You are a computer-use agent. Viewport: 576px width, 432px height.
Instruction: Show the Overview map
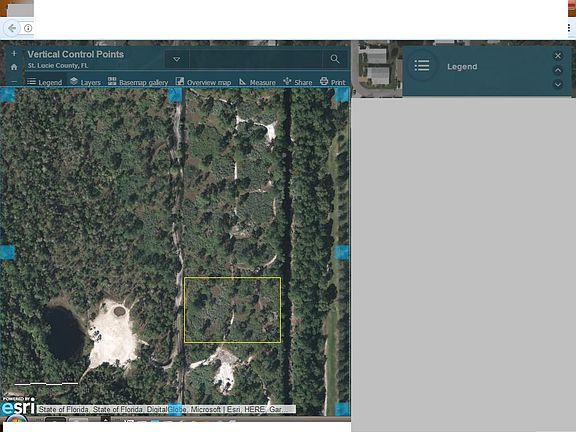click(203, 82)
